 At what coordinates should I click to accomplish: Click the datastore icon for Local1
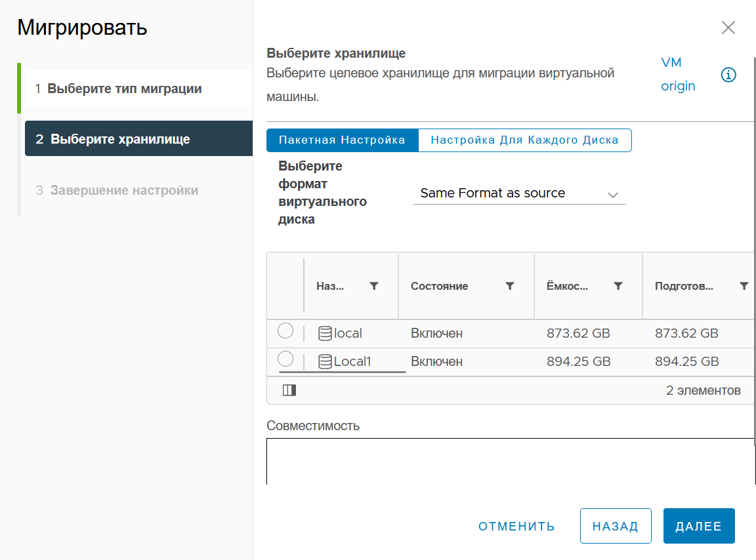click(325, 361)
